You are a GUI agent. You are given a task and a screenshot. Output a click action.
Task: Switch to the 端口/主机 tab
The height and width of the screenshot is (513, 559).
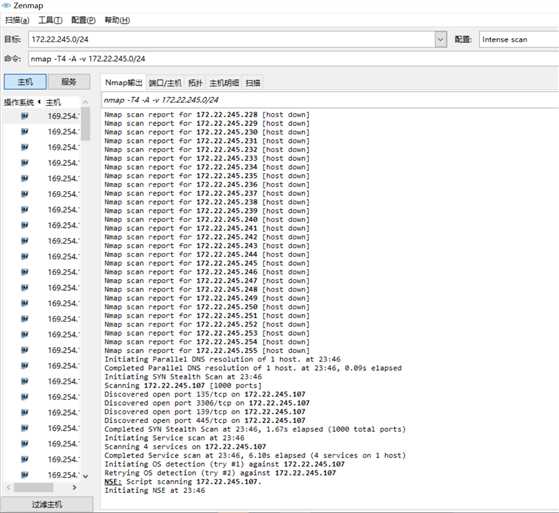pyautogui.click(x=165, y=83)
